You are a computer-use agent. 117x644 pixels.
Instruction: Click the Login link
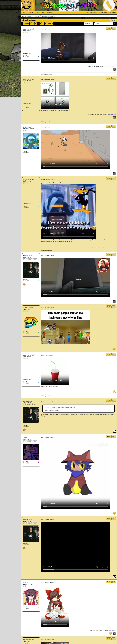pyautogui.click(x=106, y=12)
